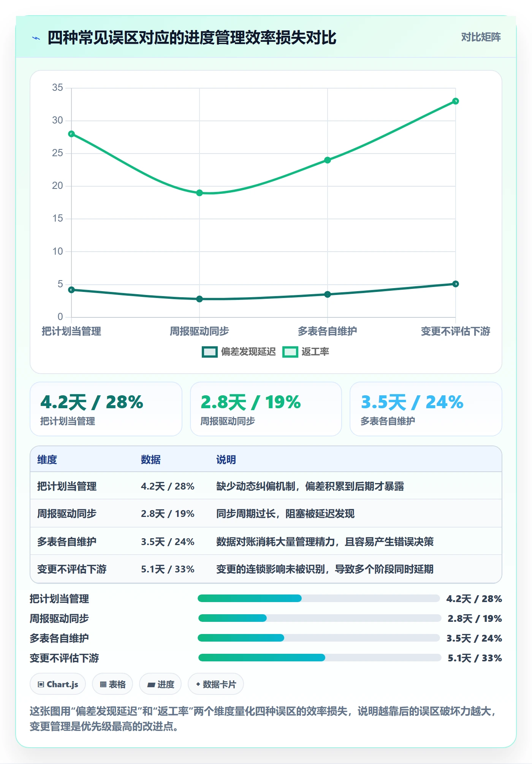Click x-axis label 多表各自维护
Viewport: 532px width, 764px height.
point(328,331)
